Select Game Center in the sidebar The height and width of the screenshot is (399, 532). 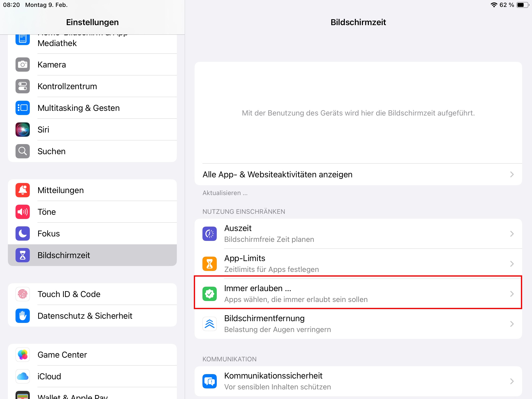[92, 355]
